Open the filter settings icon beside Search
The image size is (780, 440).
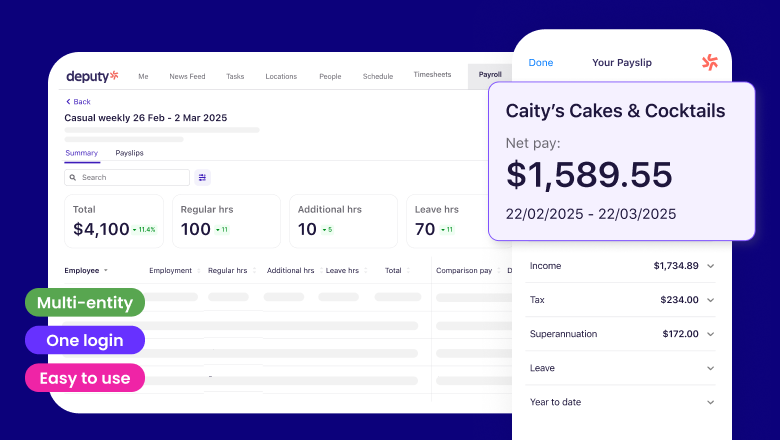[x=202, y=177]
